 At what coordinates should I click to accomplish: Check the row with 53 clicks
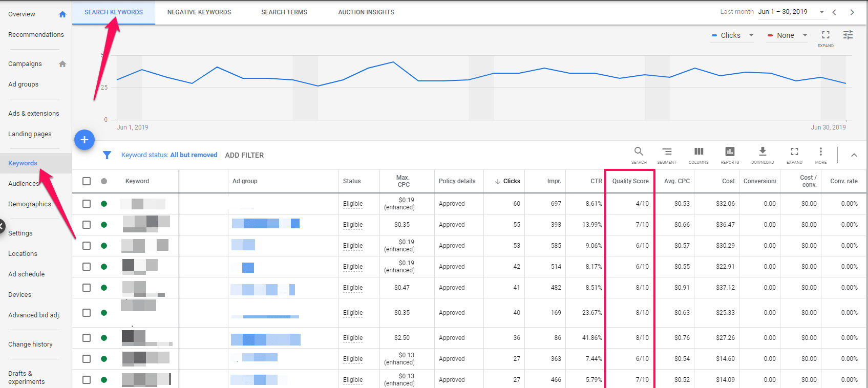tap(87, 246)
